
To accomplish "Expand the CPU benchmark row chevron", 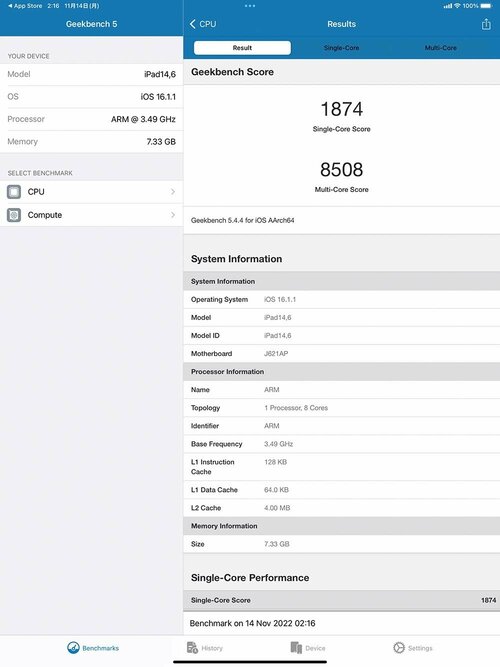I will [x=173, y=192].
